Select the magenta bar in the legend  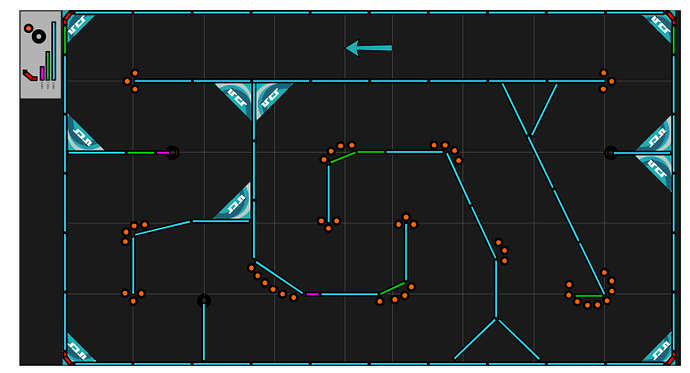click(x=42, y=73)
